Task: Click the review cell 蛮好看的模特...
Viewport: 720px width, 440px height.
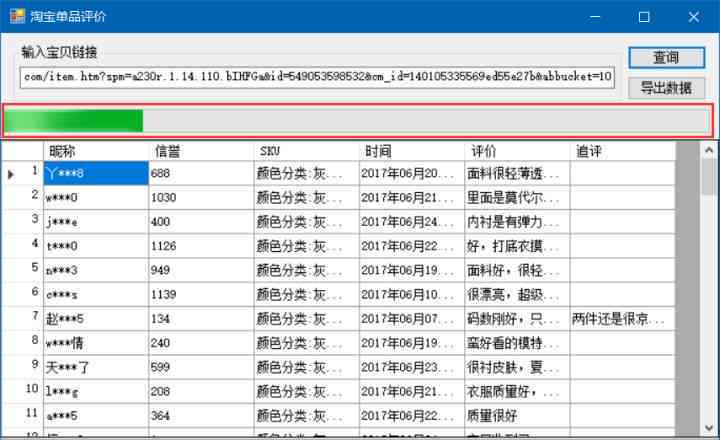Action: pyautogui.click(x=517, y=344)
